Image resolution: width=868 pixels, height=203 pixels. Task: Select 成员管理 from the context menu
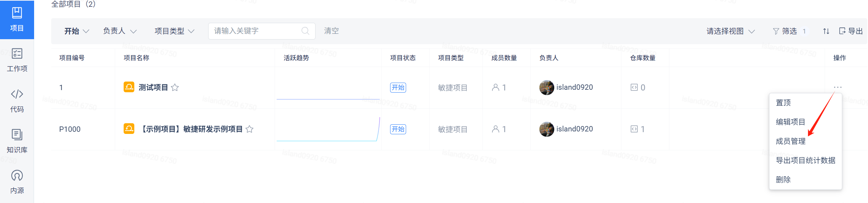coord(791,141)
